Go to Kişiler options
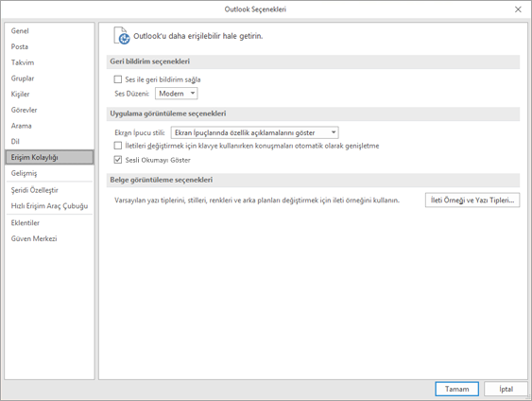Screen dimensions: 532x401 click(49, 94)
